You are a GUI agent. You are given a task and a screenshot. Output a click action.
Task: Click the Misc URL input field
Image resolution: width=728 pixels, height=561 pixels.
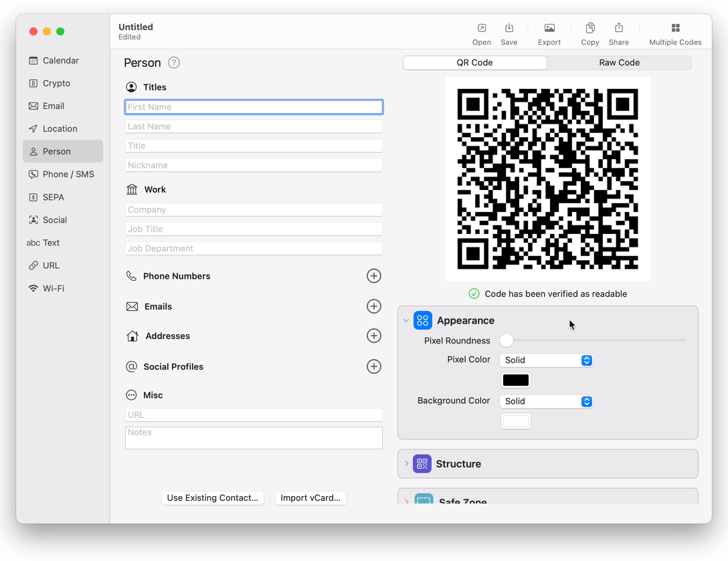click(x=254, y=415)
